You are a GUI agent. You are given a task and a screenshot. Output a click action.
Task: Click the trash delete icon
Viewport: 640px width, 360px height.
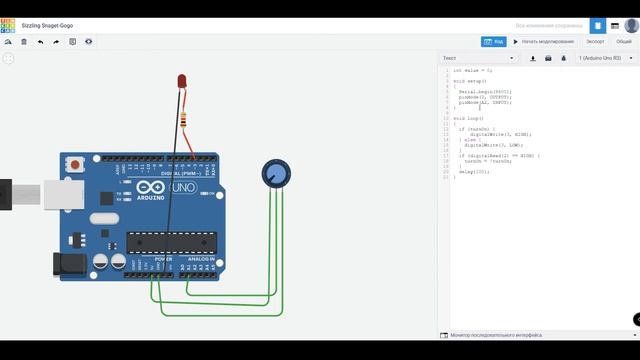pyautogui.click(x=24, y=42)
